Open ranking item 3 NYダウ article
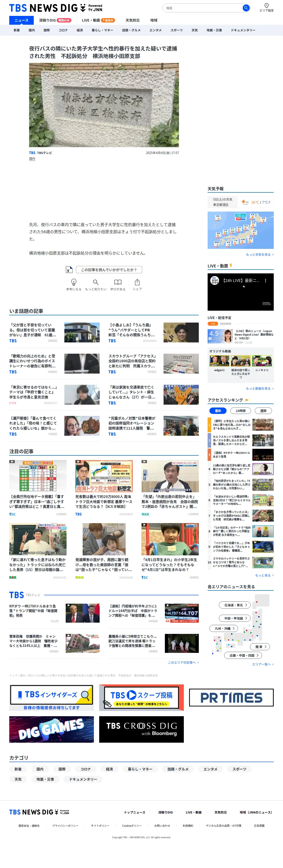Screen dimensions: 283x868 (x=241, y=455)
